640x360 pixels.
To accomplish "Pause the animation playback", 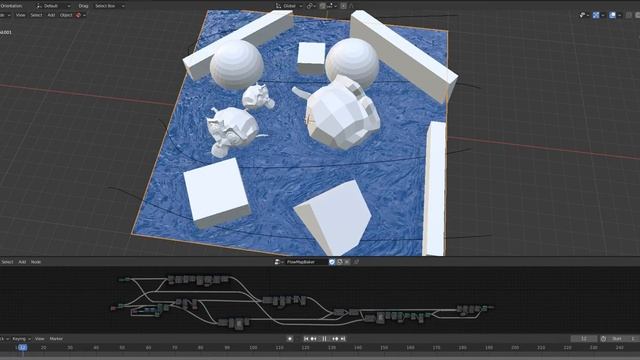I will click(324, 339).
